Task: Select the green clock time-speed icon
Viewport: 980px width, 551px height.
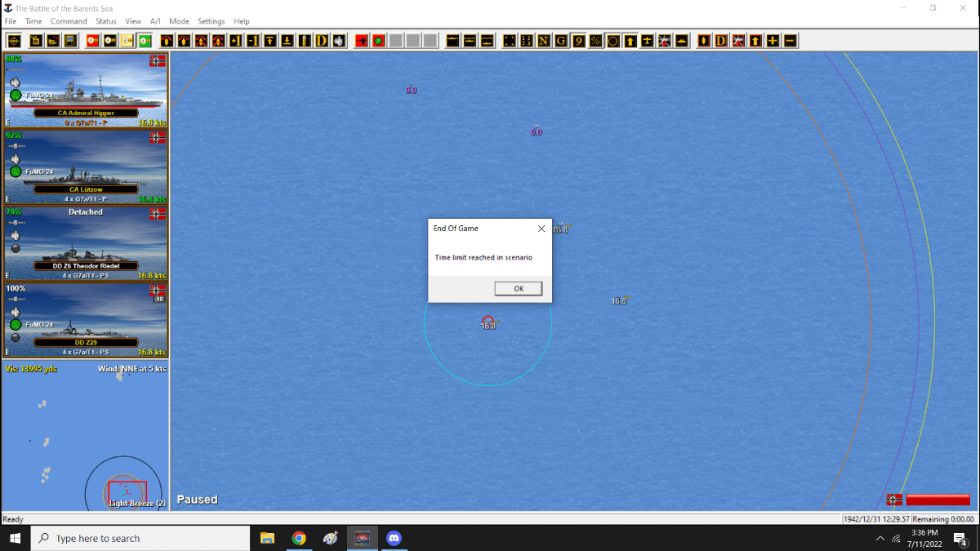Action: click(144, 41)
